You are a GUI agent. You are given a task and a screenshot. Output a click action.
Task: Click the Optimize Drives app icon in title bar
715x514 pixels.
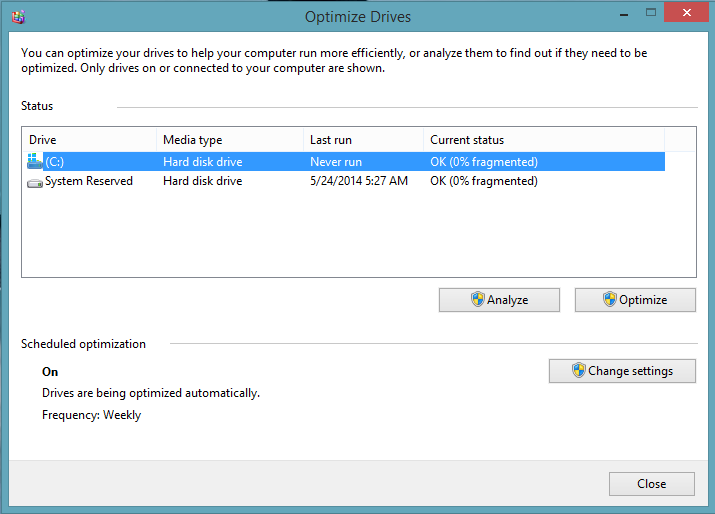coord(18,17)
